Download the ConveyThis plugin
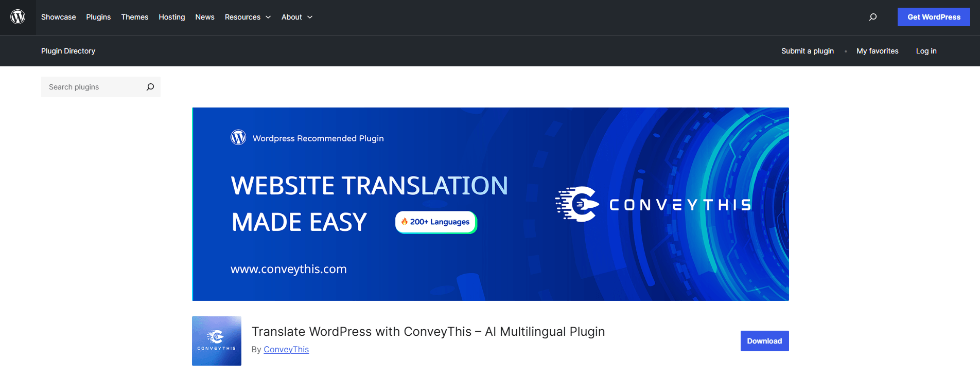980x378 pixels. [764, 341]
